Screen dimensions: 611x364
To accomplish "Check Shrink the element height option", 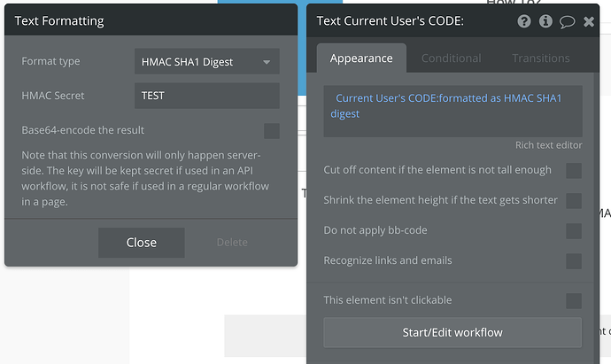I will [574, 200].
